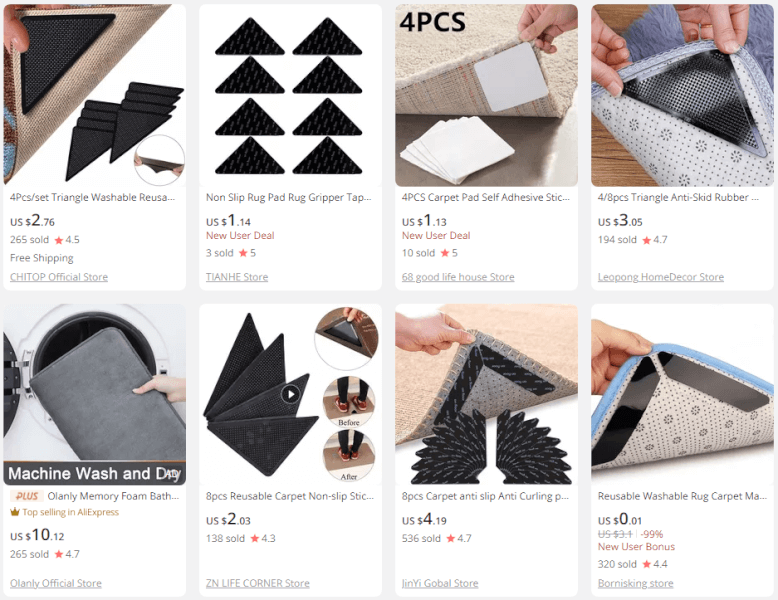778x600 pixels.
Task: Click the PLUS badge on Olanly listing
Action: [26, 496]
